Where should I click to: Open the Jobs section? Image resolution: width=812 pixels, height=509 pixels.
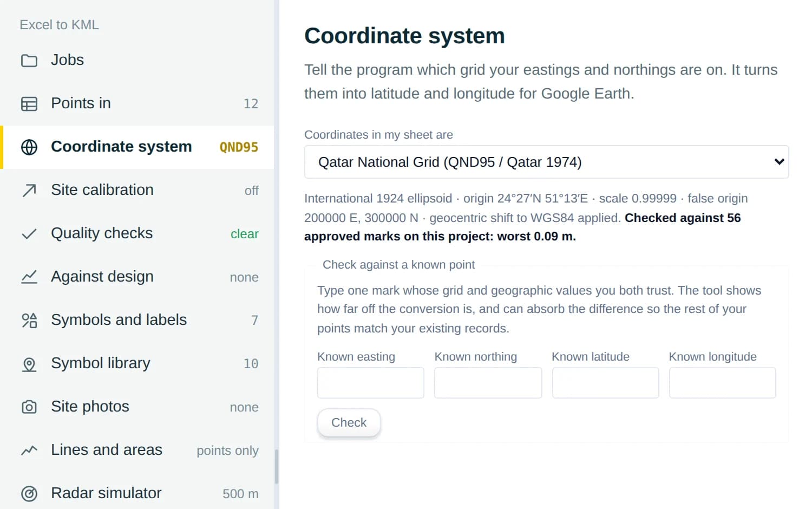137,60
